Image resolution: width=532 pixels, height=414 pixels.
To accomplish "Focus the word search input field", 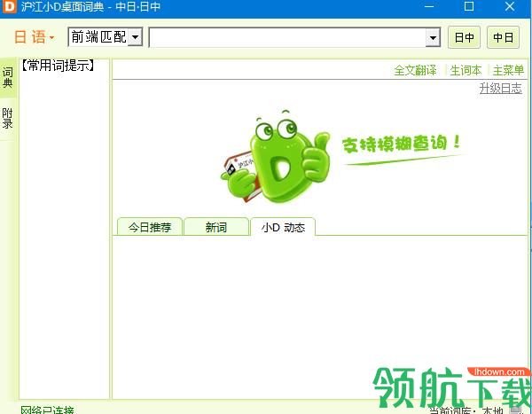I will (x=287, y=37).
